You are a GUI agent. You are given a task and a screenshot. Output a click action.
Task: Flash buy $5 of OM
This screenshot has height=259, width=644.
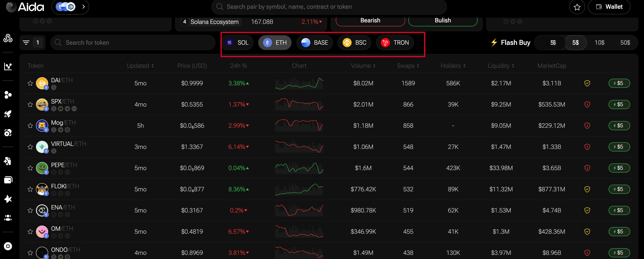(x=619, y=232)
